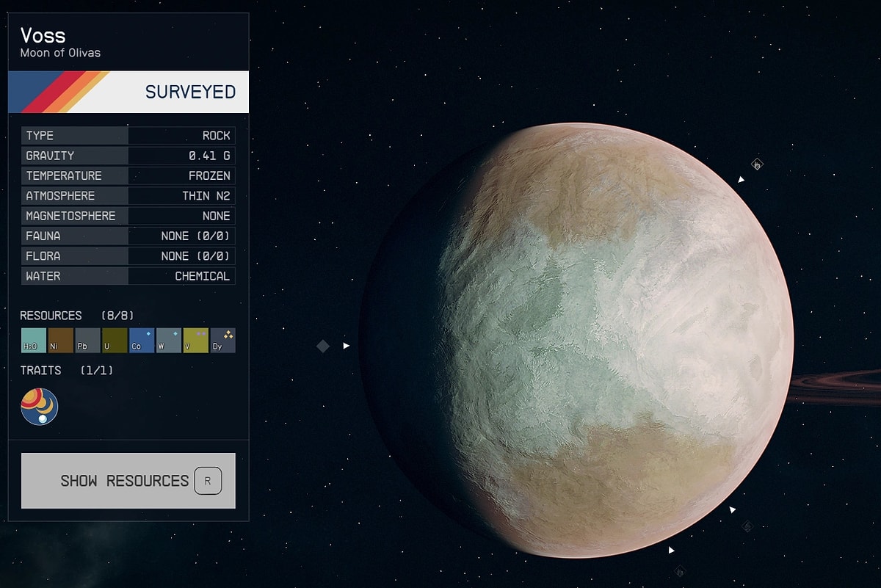Click the H2O water resource tile
The height and width of the screenshot is (588, 881).
pyautogui.click(x=33, y=341)
